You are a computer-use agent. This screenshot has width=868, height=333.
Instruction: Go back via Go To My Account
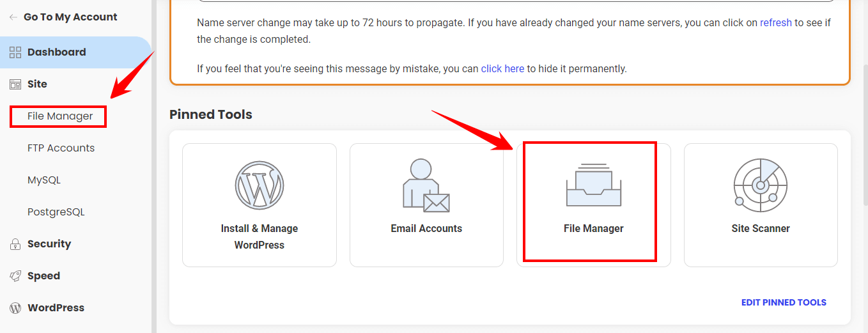[70, 17]
